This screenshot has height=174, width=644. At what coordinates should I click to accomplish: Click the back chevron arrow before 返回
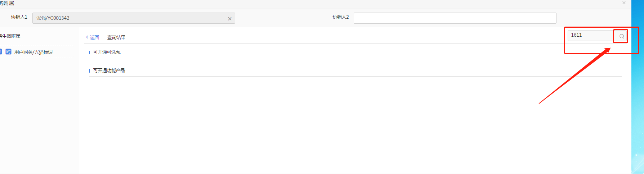tap(87, 37)
